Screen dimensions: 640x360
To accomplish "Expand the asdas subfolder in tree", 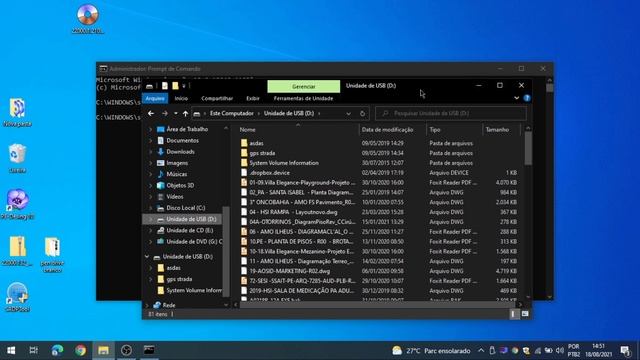I will pos(150,268).
